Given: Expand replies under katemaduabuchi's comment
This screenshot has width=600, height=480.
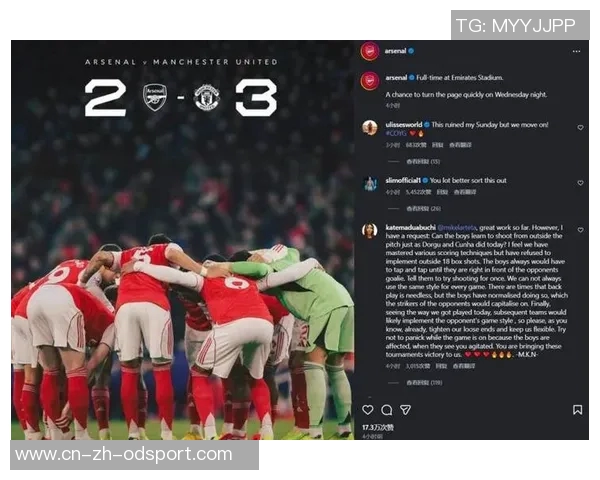Looking at the screenshot, I should 424,382.
